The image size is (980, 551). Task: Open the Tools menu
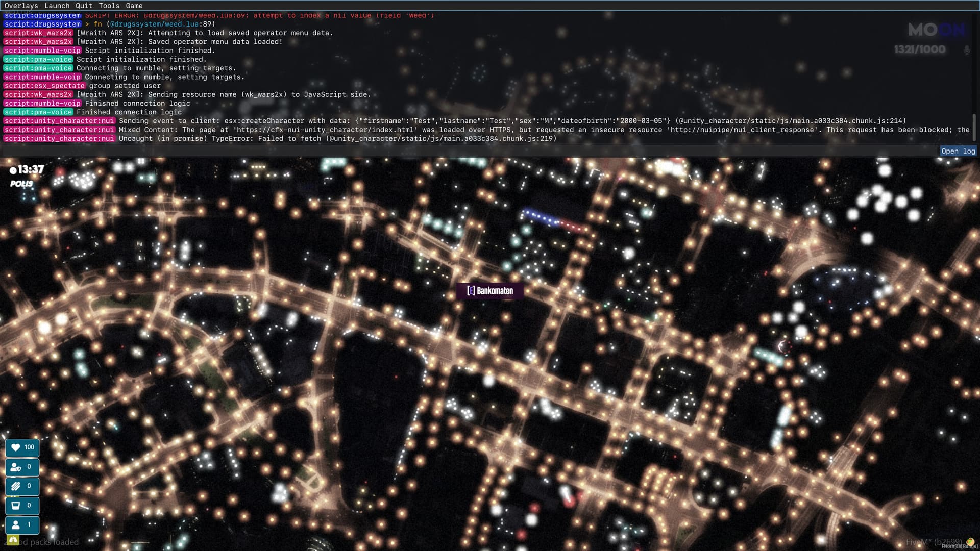(x=109, y=6)
